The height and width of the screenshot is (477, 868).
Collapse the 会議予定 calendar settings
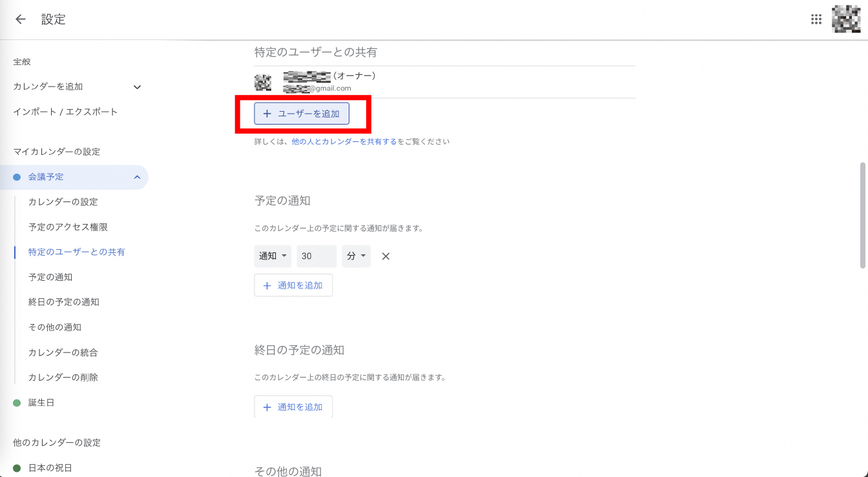137,177
